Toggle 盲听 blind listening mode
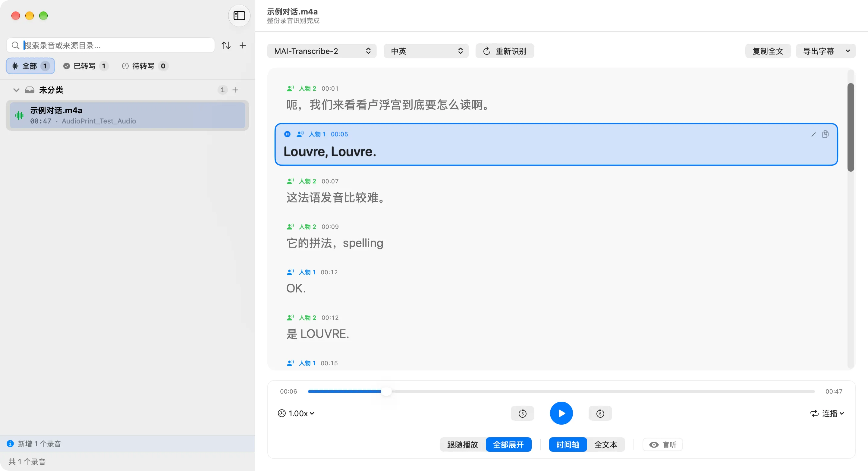Viewport: 868px width, 471px height. pos(662,444)
